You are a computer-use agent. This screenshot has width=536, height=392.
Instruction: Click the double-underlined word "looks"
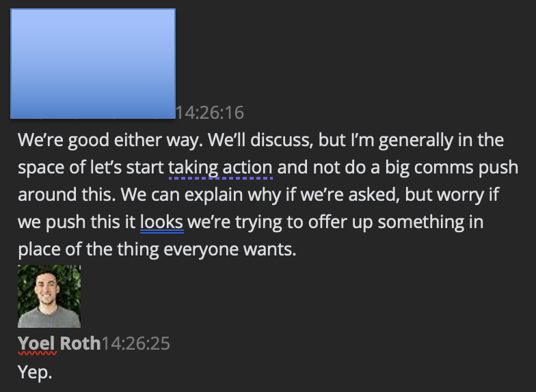pyautogui.click(x=162, y=222)
